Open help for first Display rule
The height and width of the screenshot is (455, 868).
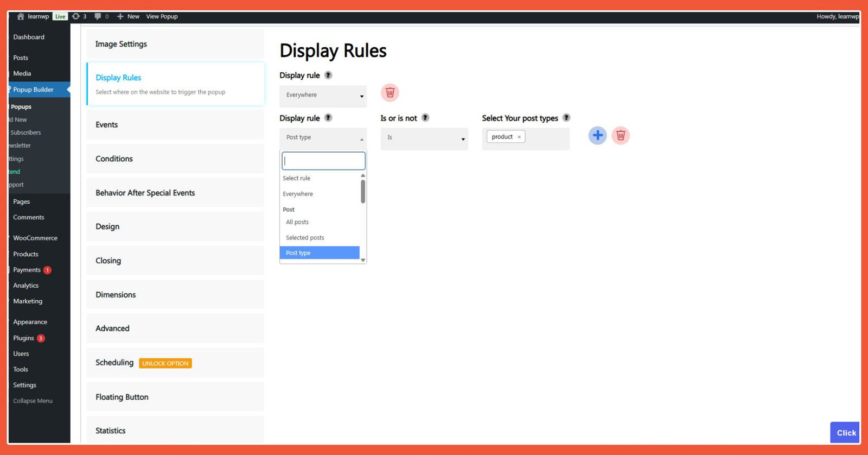[x=328, y=75]
